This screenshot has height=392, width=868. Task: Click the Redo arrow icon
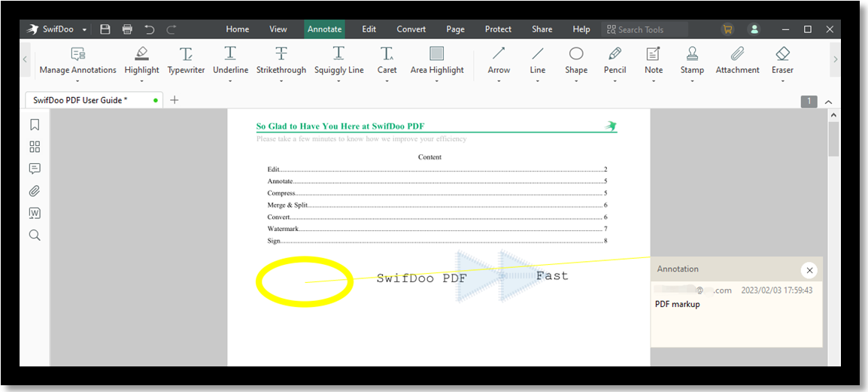point(171,29)
